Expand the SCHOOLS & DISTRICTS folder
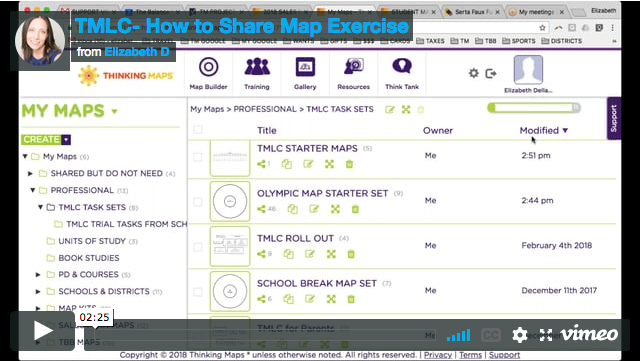641x361 pixels. coord(38,291)
